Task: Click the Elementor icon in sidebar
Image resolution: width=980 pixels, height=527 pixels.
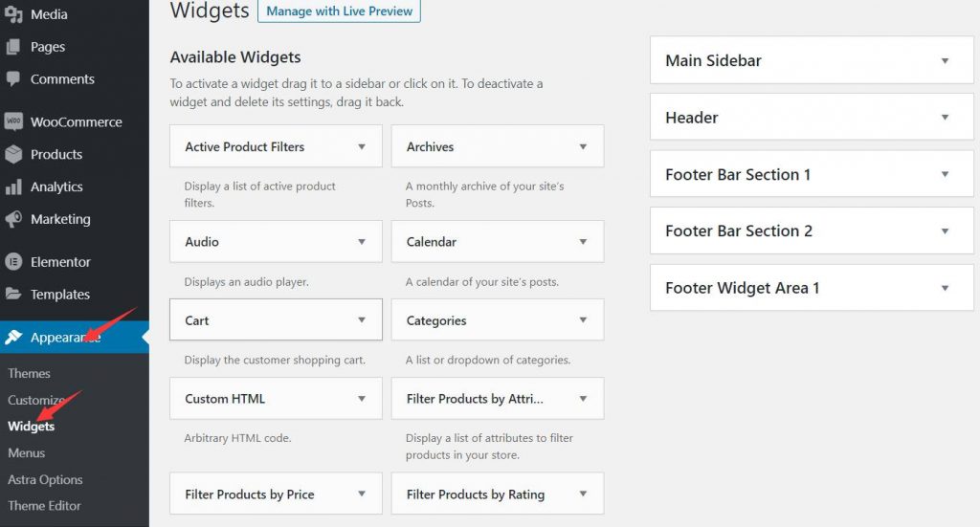Action: (x=13, y=262)
